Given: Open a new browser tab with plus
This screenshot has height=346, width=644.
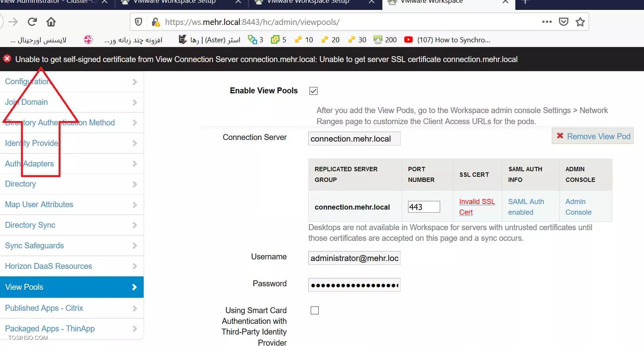Looking at the screenshot, I should [525, 2].
